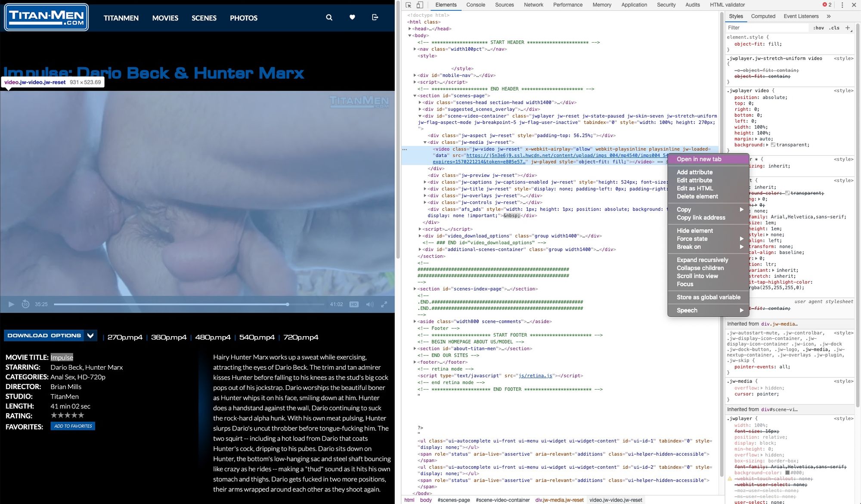Expand the div#mobile-nav node
The height and width of the screenshot is (504, 861).
[415, 75]
